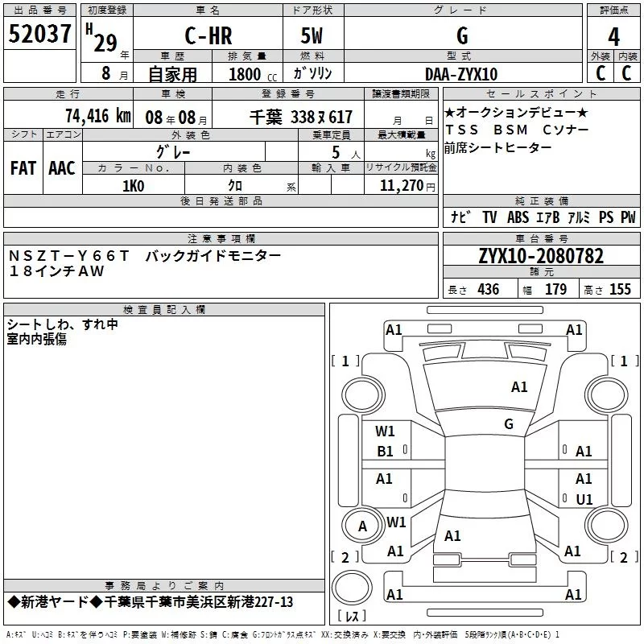Select the A1 mark on the hood
This screenshot has width=644, height=644.
coord(519,387)
